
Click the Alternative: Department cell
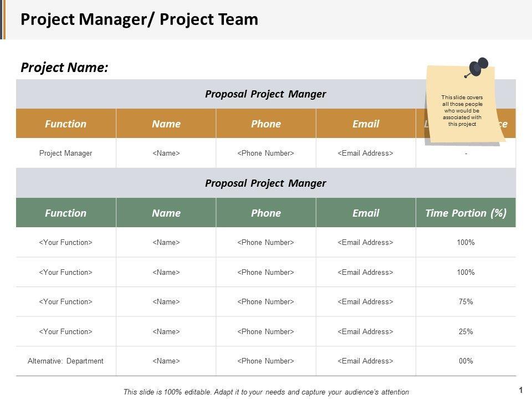(66, 361)
